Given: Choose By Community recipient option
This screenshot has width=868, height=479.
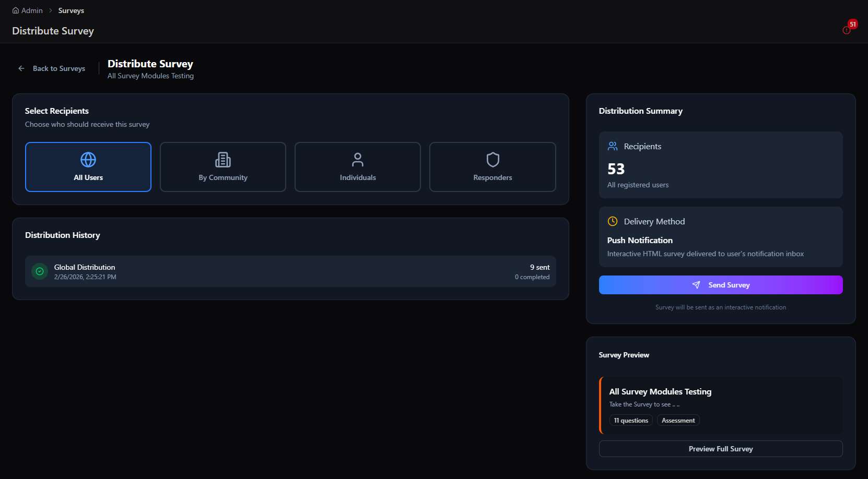Looking at the screenshot, I should pyautogui.click(x=223, y=167).
